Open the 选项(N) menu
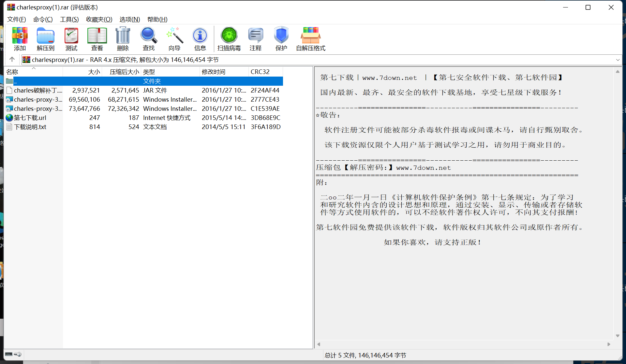The image size is (626, 364). click(129, 19)
